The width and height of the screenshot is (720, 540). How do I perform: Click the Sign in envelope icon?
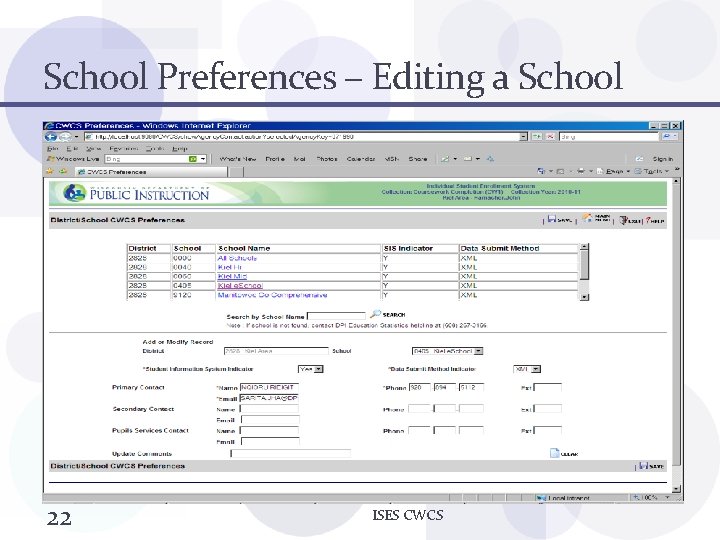pos(639,159)
